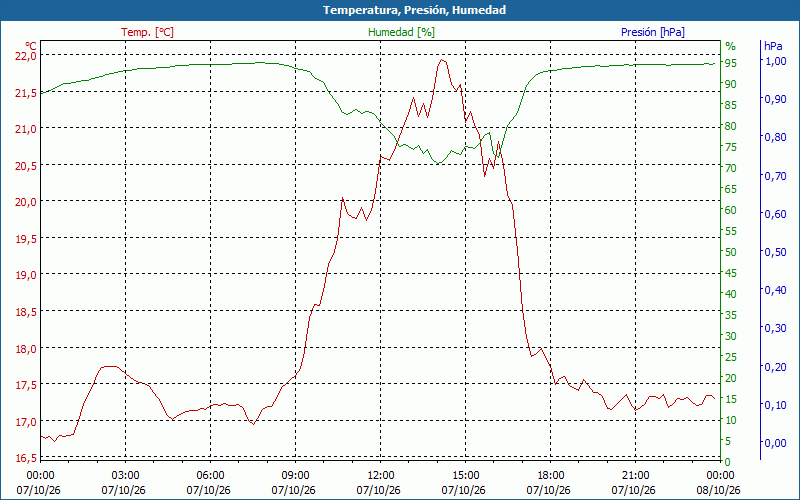Click the % unit label on green axis

pos(731,46)
